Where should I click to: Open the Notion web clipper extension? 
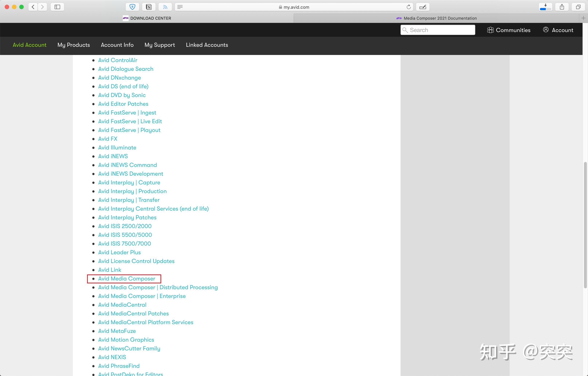point(149,7)
